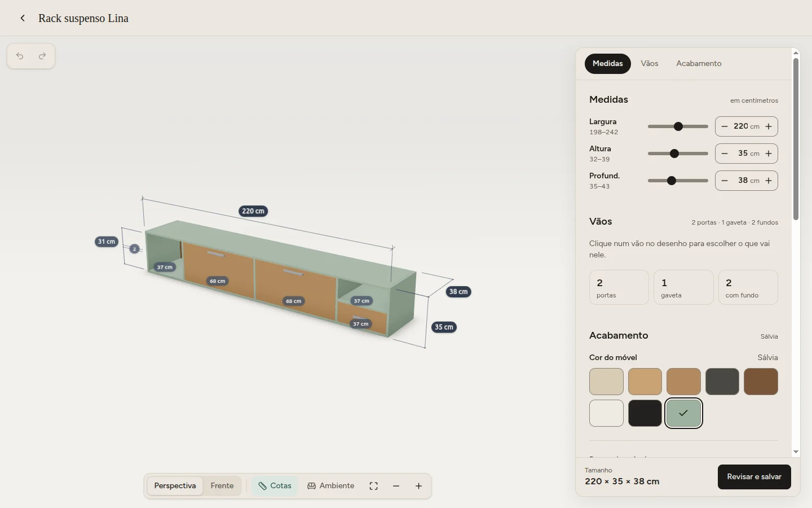Viewport: 812px width, 508px height.
Task: Decrease Largura with the minus button
Action: (x=725, y=126)
